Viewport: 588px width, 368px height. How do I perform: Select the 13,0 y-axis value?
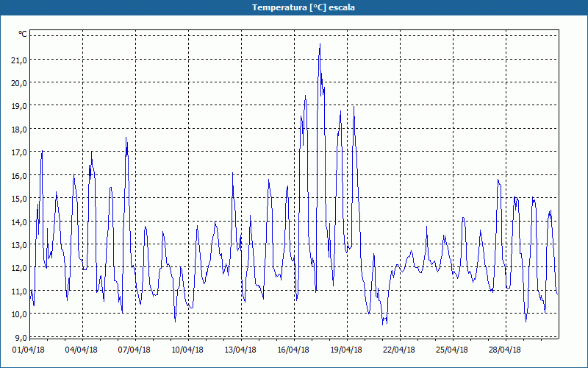[19, 245]
